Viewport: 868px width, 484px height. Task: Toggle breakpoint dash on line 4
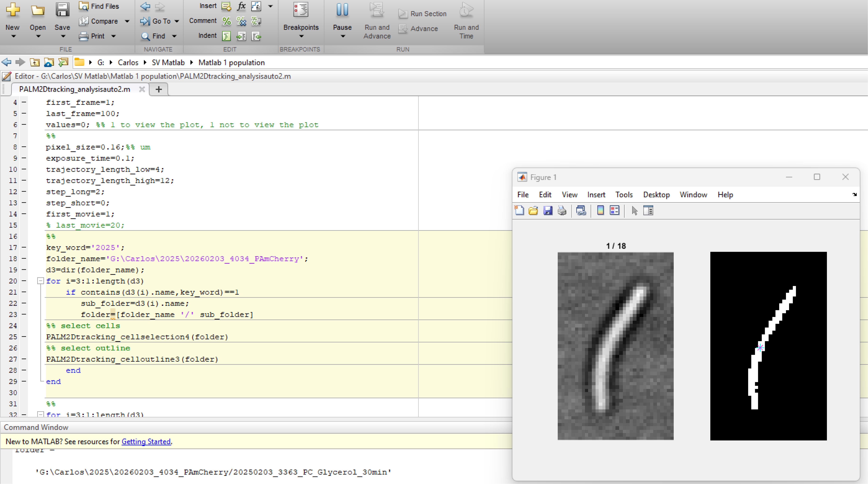24,102
